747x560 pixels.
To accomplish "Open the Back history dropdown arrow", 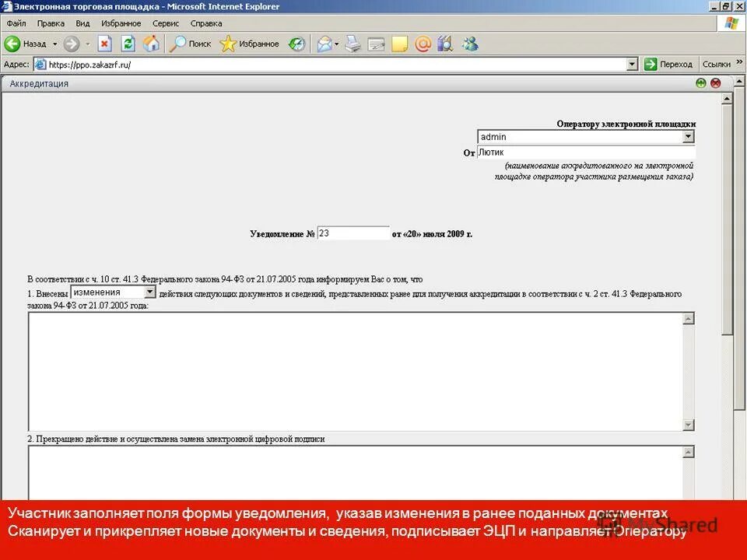I will point(54,44).
